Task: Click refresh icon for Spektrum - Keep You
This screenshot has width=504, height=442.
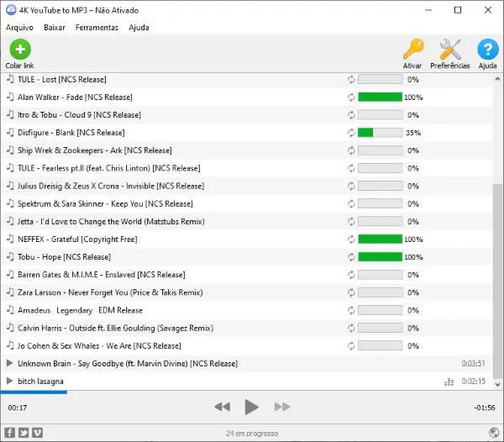Action: click(351, 203)
